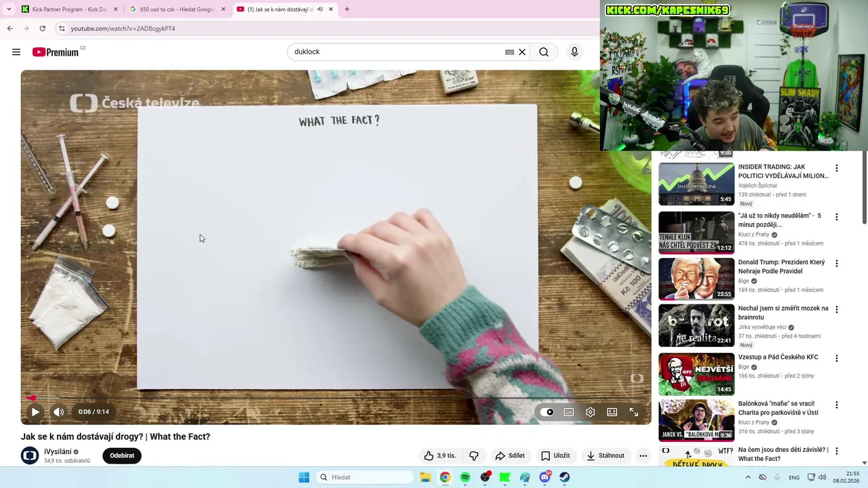Open options for 'Já už to nikdy neudělám' video
The image size is (868, 488).
click(x=836, y=217)
